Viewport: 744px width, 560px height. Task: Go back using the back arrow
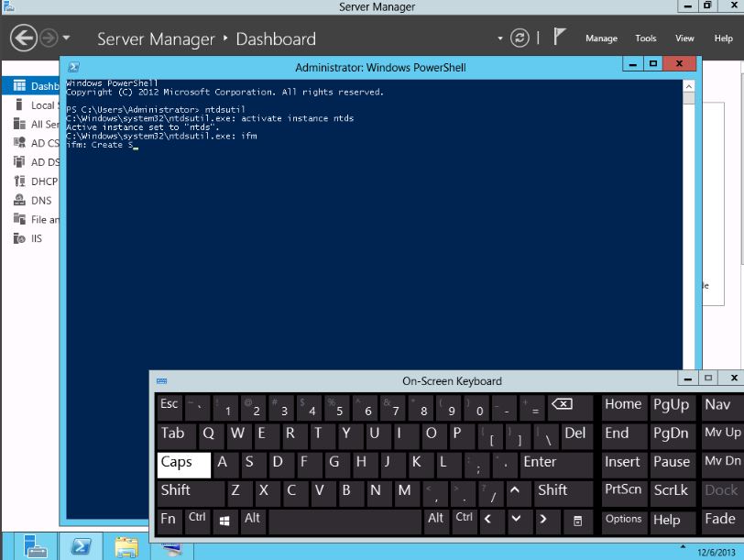click(24, 38)
